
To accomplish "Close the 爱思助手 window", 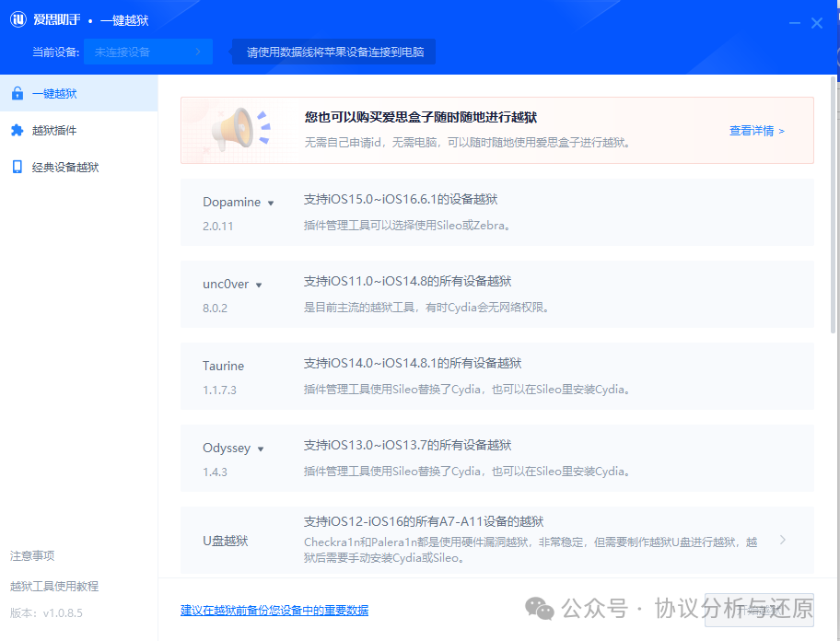I will coord(817,23).
